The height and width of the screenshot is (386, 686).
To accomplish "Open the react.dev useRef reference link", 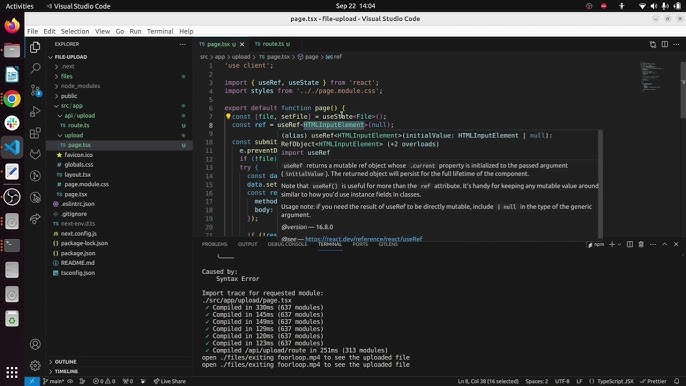I will point(364,239).
